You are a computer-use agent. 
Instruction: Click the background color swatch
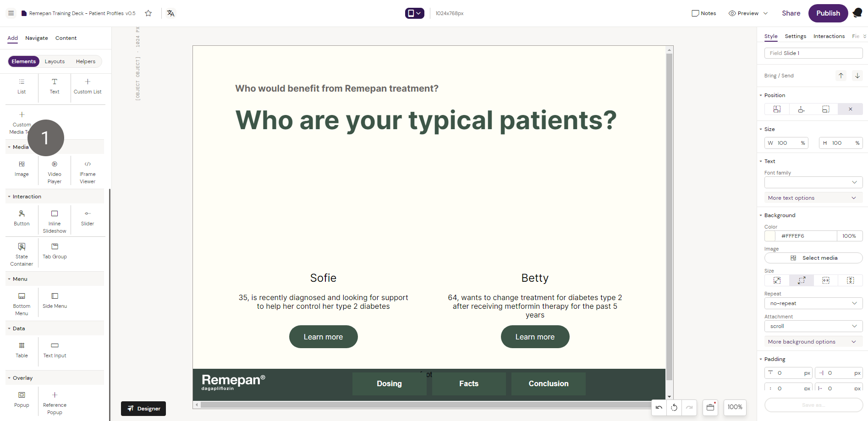(x=770, y=236)
